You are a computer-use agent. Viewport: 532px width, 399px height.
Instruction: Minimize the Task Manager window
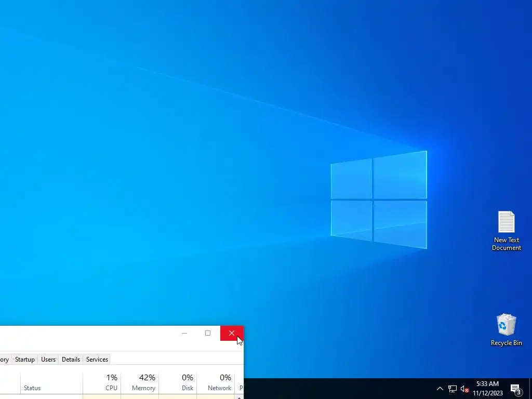tap(184, 333)
